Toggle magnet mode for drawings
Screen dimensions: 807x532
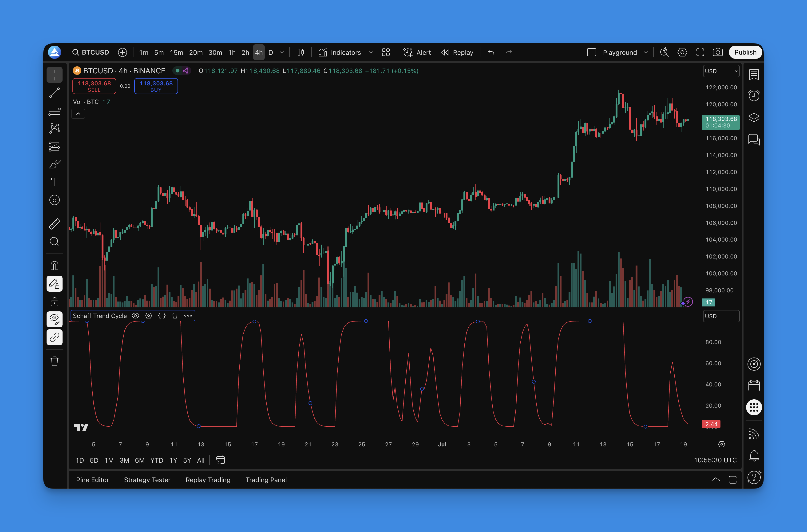(x=54, y=266)
